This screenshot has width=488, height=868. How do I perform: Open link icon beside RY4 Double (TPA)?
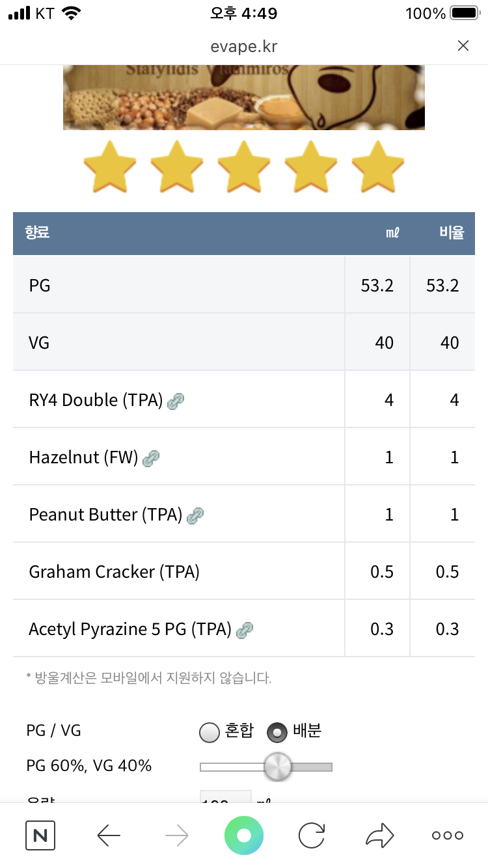[x=176, y=401]
